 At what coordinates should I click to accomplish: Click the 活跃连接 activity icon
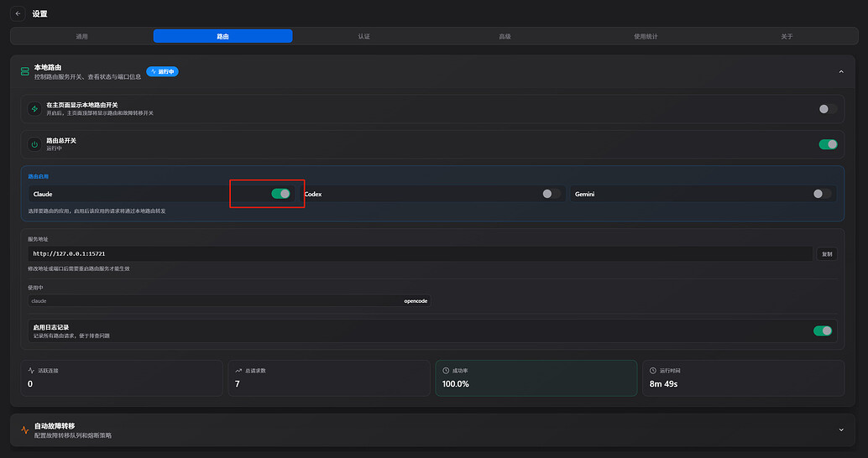tap(31, 371)
